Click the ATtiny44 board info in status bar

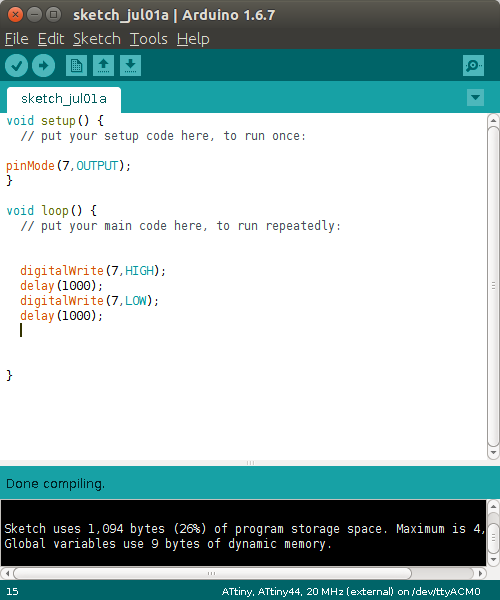point(351,592)
